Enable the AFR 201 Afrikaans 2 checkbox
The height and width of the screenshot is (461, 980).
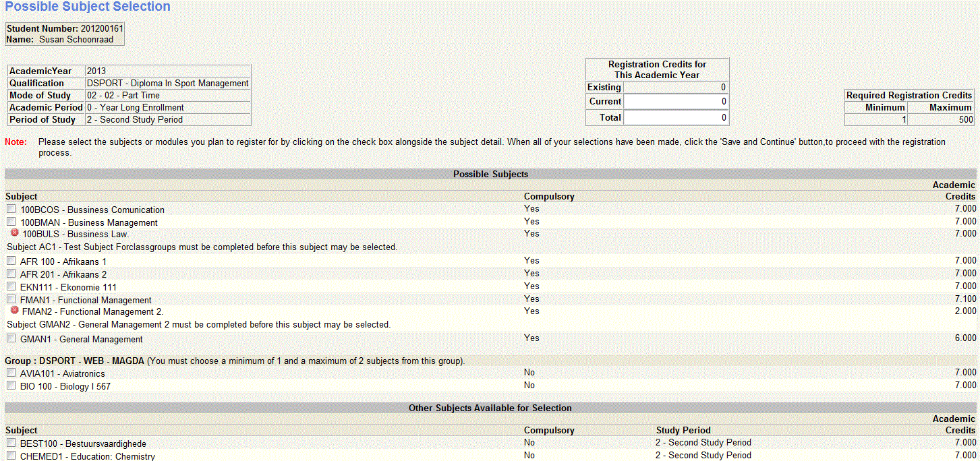click(11, 273)
